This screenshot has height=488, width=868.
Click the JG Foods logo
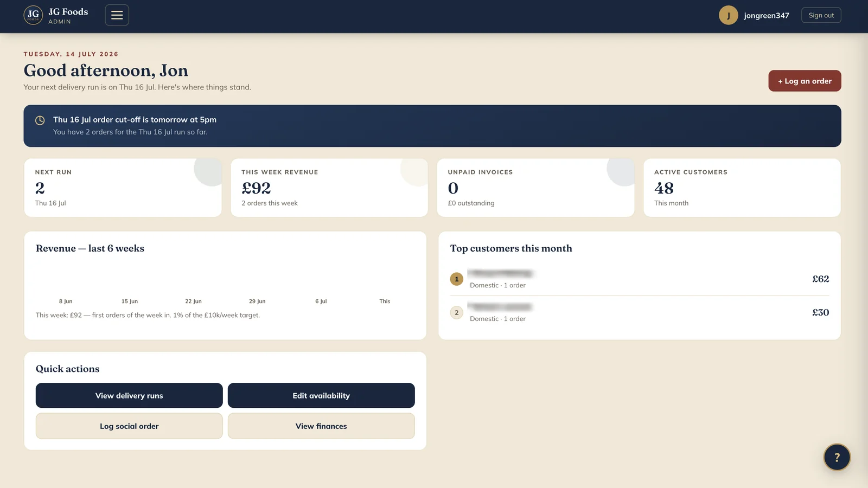click(33, 15)
